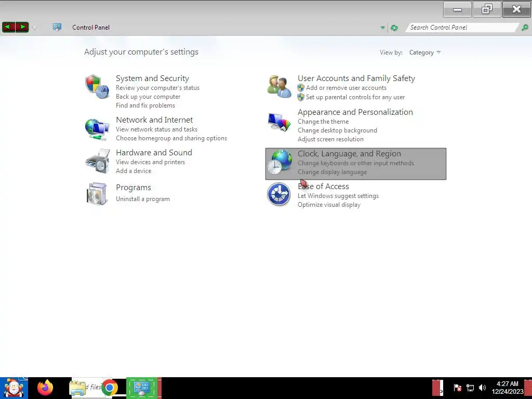
Task: Open the volume speaker tray icon
Action: (482, 388)
